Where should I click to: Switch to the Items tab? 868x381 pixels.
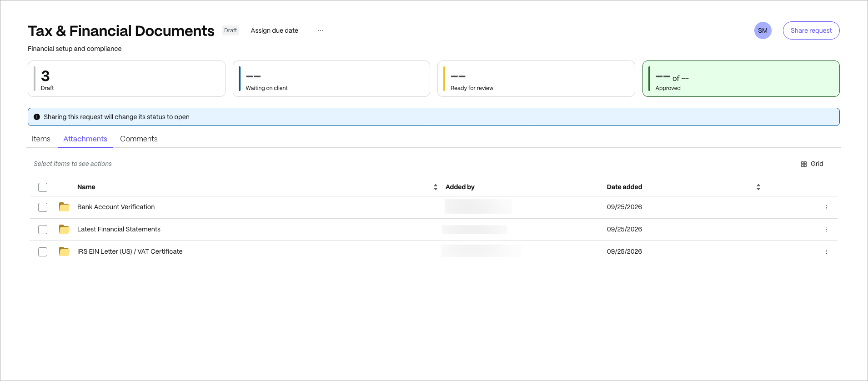[x=41, y=139]
